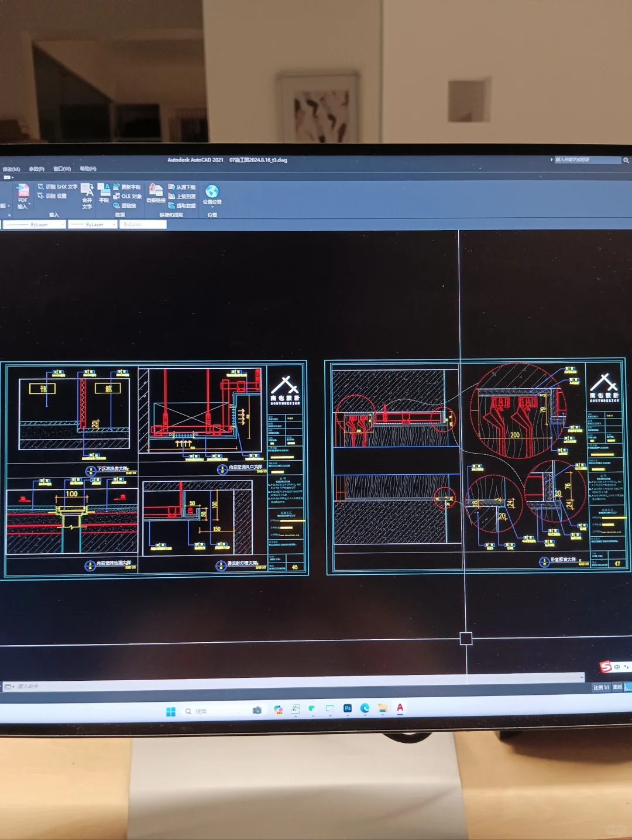The width and height of the screenshot is (632, 840).
Task: Click the 76 dimension in small circle detail
Action: point(568,487)
